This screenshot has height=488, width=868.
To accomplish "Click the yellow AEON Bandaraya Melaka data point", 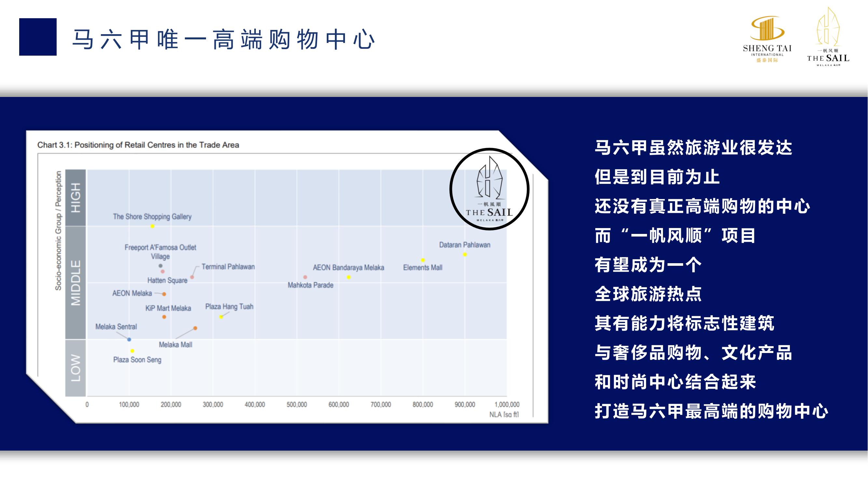I will (x=349, y=277).
